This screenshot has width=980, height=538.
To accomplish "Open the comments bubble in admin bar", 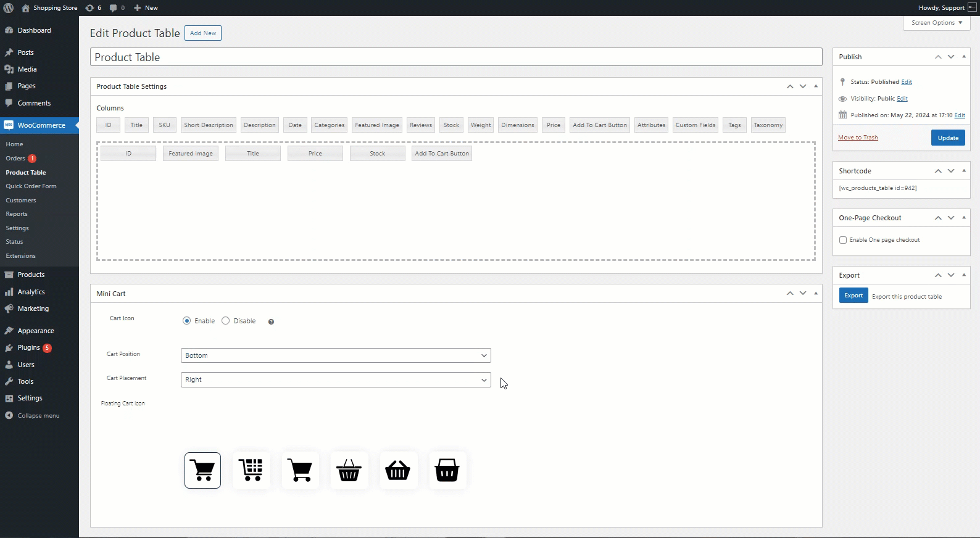I will coord(117,8).
